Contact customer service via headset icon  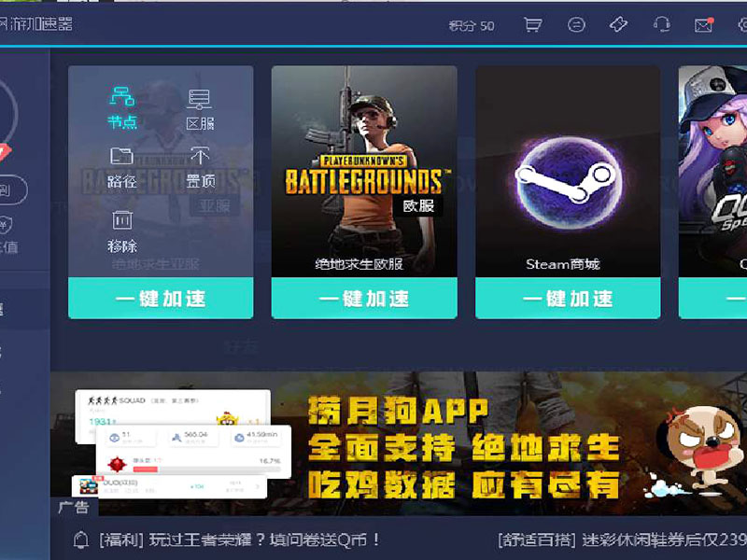tap(662, 25)
